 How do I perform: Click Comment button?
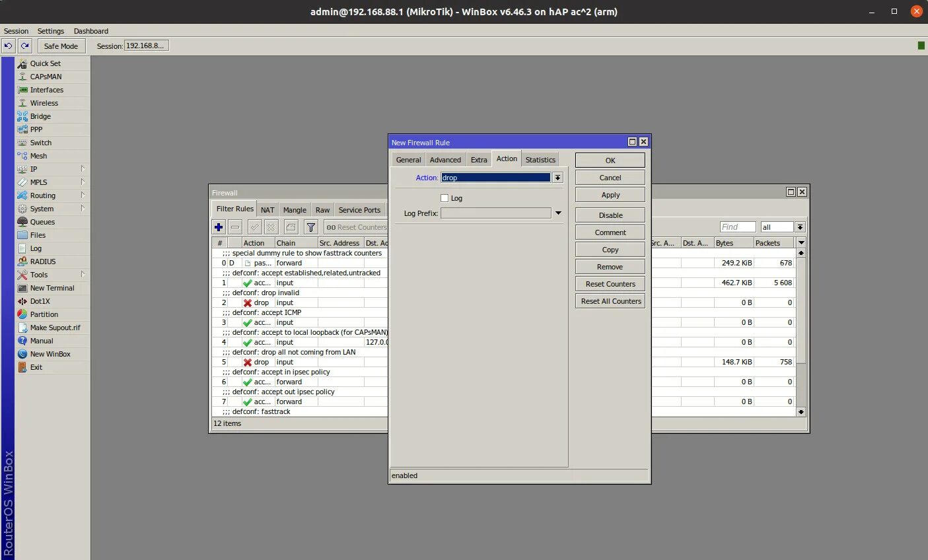[x=610, y=232]
